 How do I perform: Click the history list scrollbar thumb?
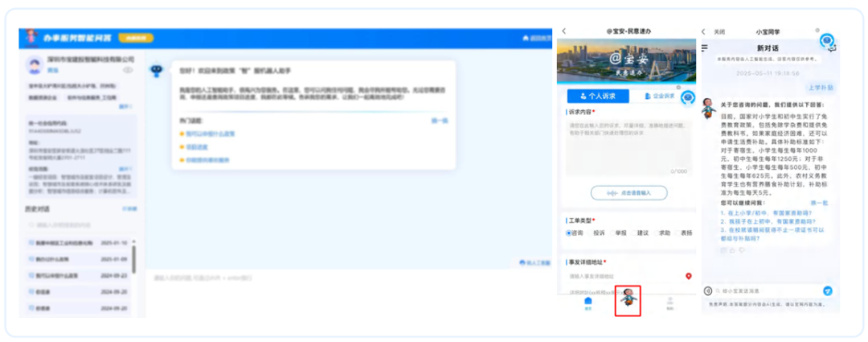[134, 259]
